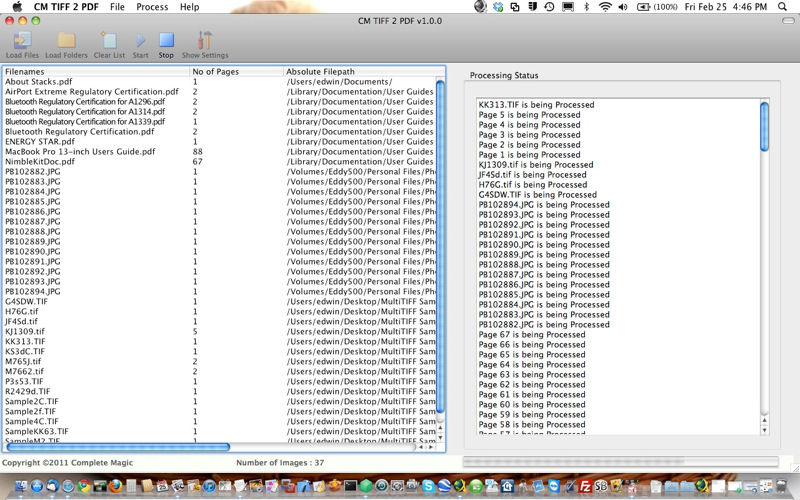Viewport: 800px width, 500px height.
Task: Click the 'Number of Images : 37' status text
Action: [x=280, y=463]
